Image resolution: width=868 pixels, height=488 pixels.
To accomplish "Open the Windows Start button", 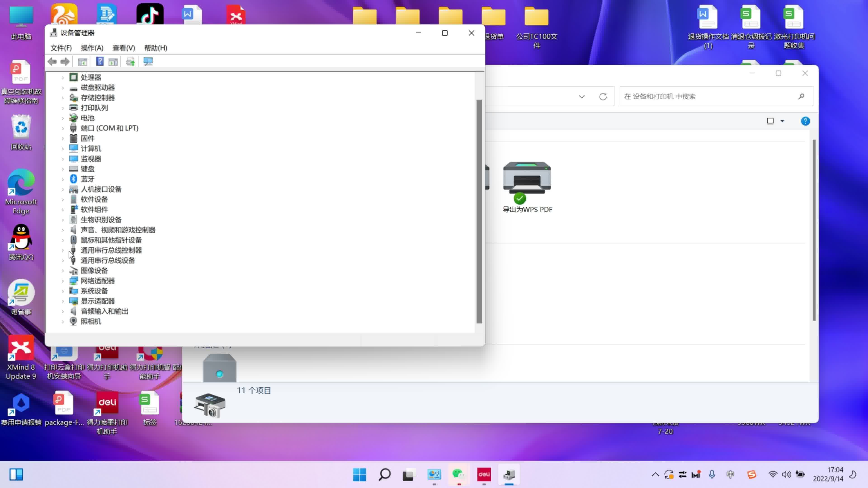I will (360, 475).
